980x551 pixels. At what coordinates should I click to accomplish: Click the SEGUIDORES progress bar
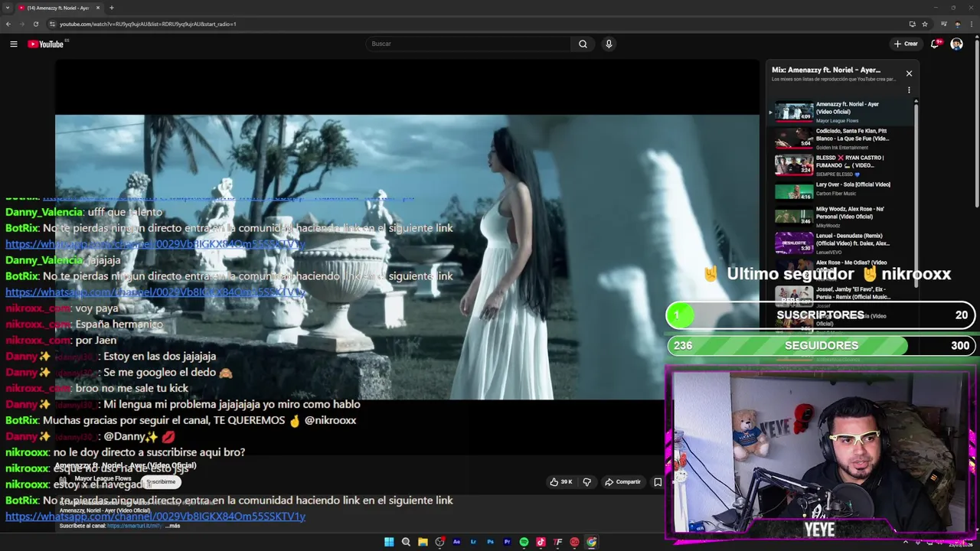(x=822, y=346)
